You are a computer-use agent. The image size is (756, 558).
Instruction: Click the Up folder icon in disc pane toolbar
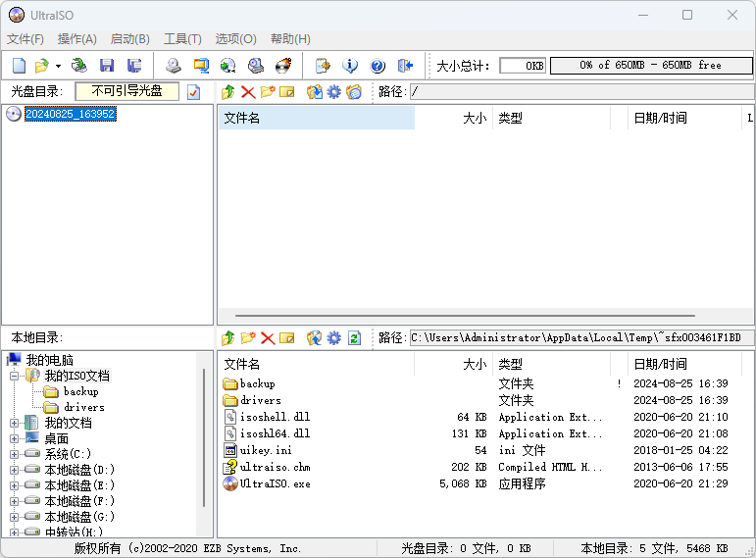228,91
